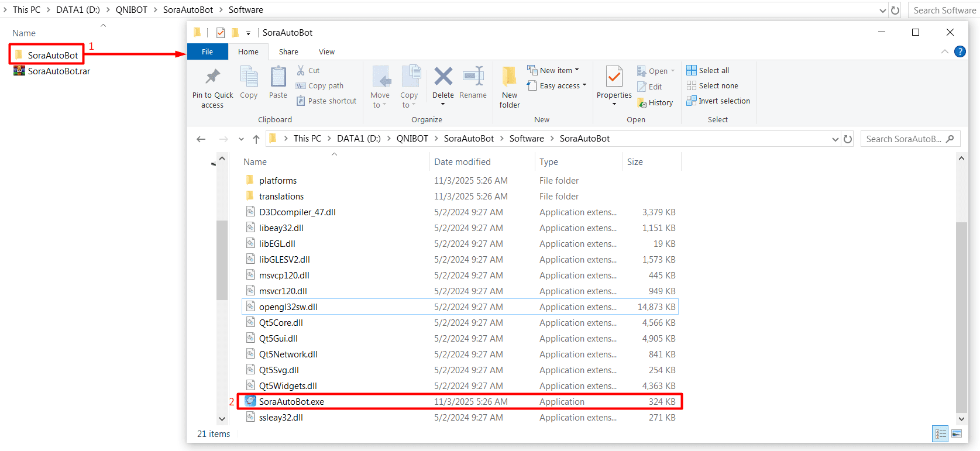Click DATA1 (D:) in the front address bar

pyautogui.click(x=359, y=139)
